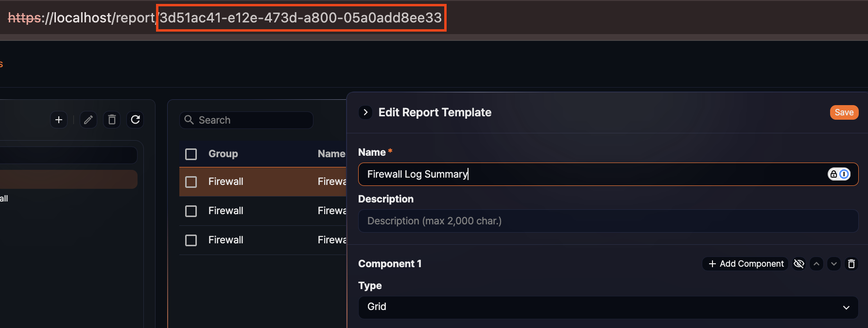Refresh the list using the refresh icon
This screenshot has height=328, width=868.
[x=135, y=120]
